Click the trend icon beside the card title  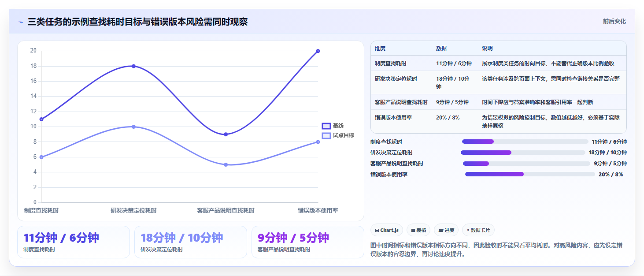coord(21,22)
